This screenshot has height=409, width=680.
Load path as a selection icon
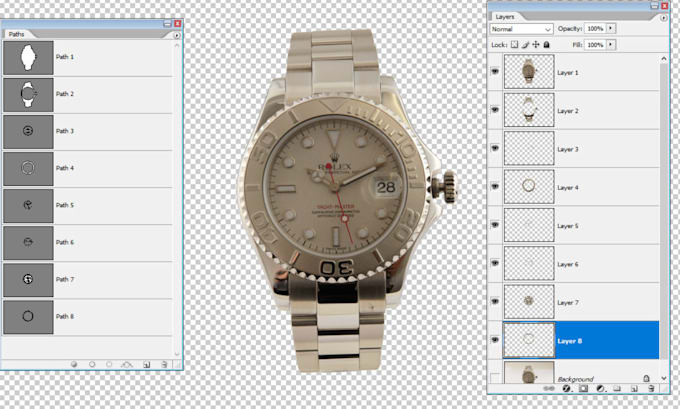[x=109, y=364]
